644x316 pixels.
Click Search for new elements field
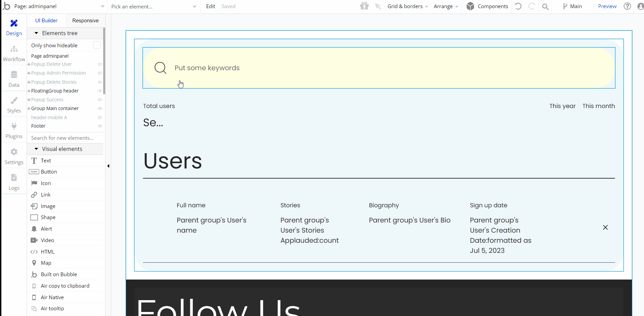click(x=66, y=138)
